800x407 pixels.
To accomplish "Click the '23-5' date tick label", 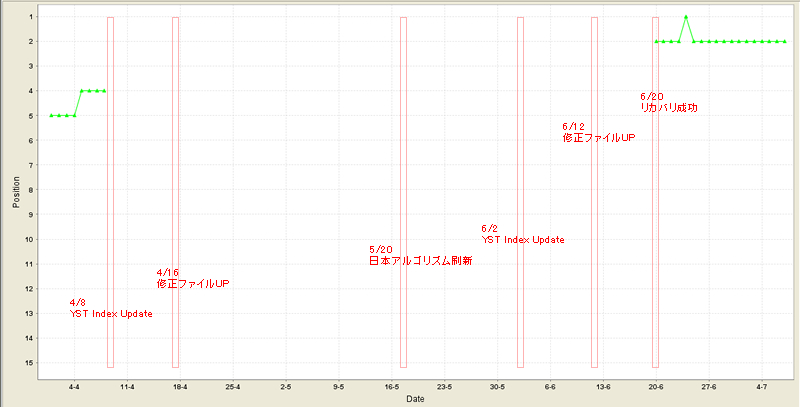I will 444,387.
